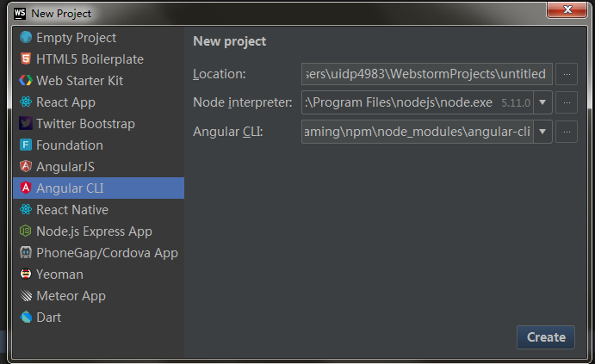Open the Node interpreter dropdown
This screenshot has height=364, width=595.
pos(543,103)
